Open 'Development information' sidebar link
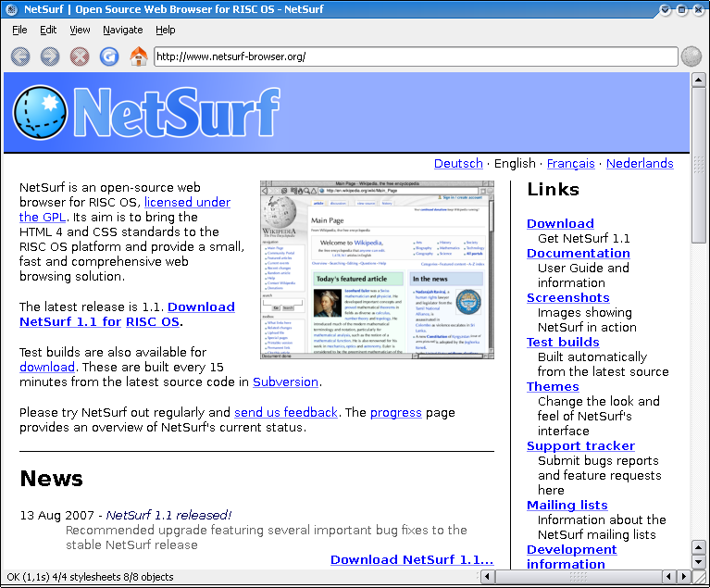The width and height of the screenshot is (710, 588). tap(571, 557)
